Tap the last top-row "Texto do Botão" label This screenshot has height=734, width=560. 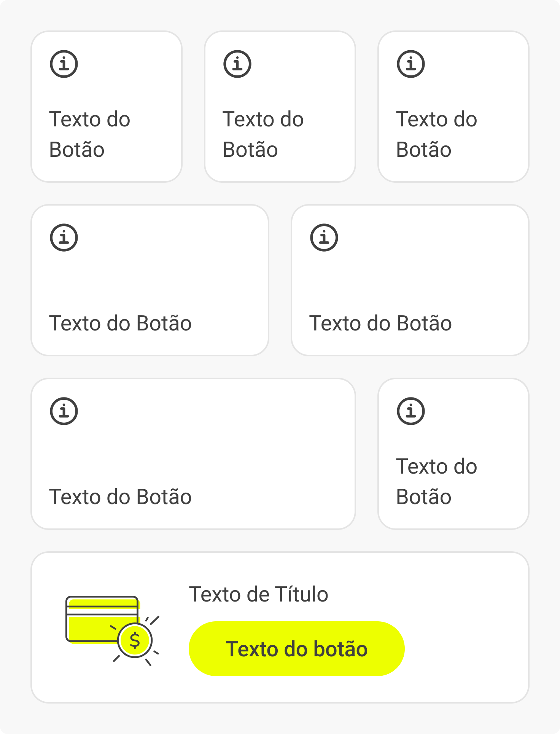(437, 134)
